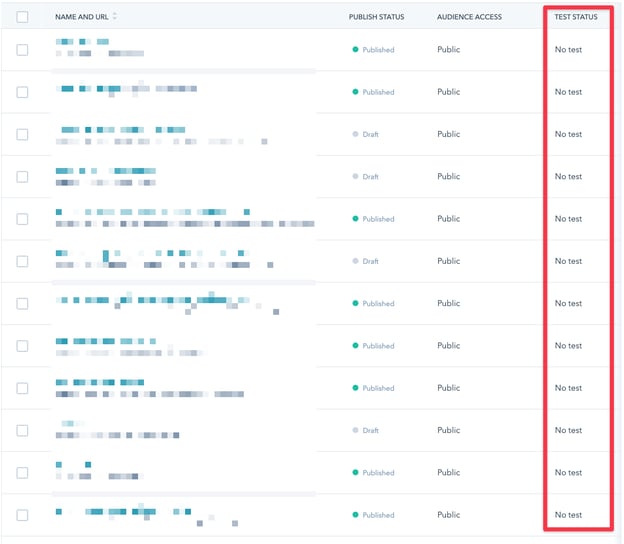Open the blurred page name in first row
This screenshot has width=624, height=544.
pyautogui.click(x=82, y=42)
